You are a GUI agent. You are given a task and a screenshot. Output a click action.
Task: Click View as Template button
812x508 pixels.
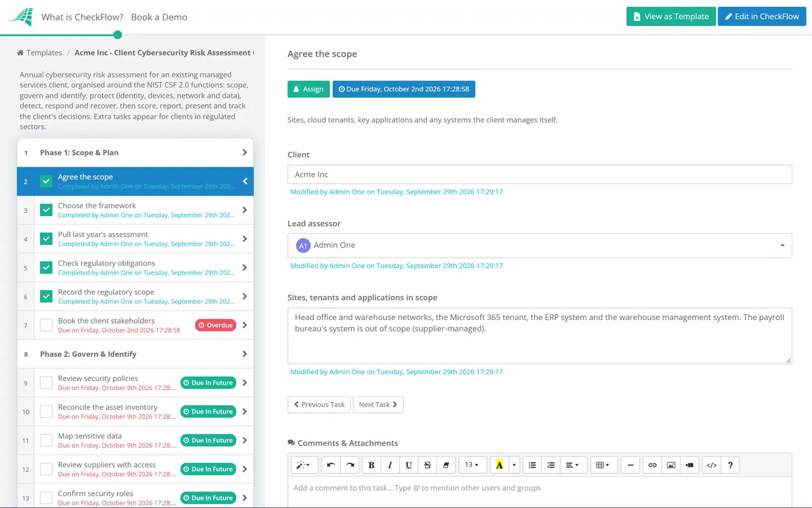[x=671, y=17]
